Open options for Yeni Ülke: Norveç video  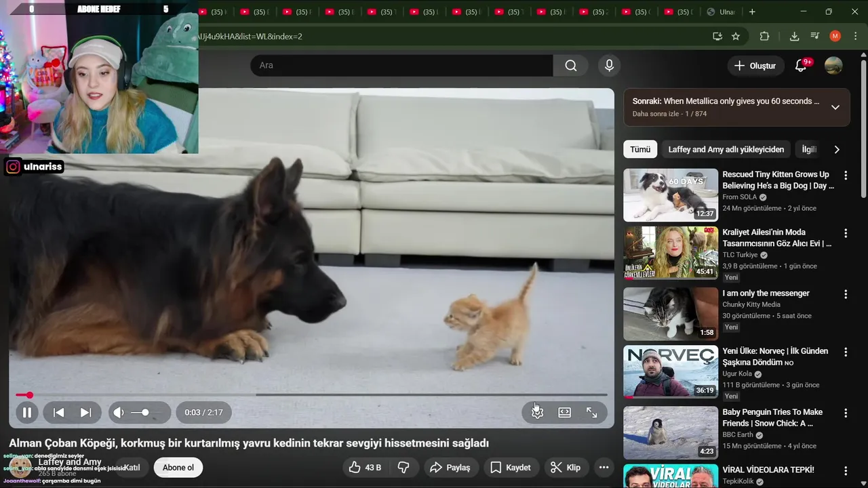(x=845, y=352)
